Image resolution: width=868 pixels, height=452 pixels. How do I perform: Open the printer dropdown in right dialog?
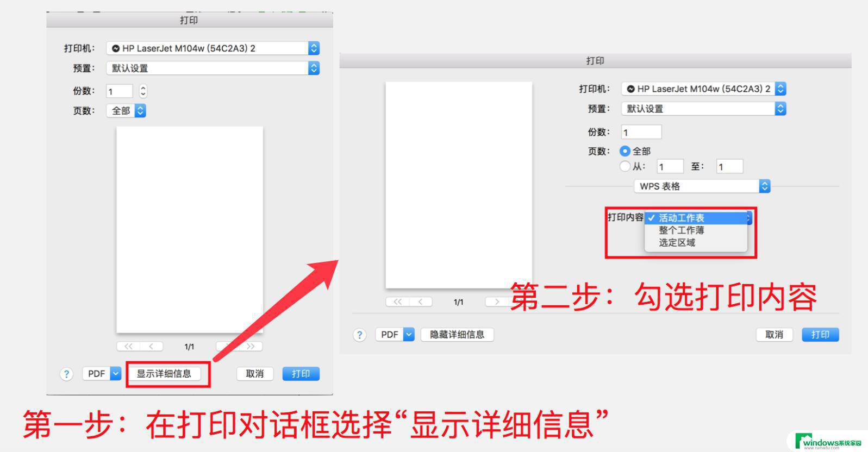[704, 89]
